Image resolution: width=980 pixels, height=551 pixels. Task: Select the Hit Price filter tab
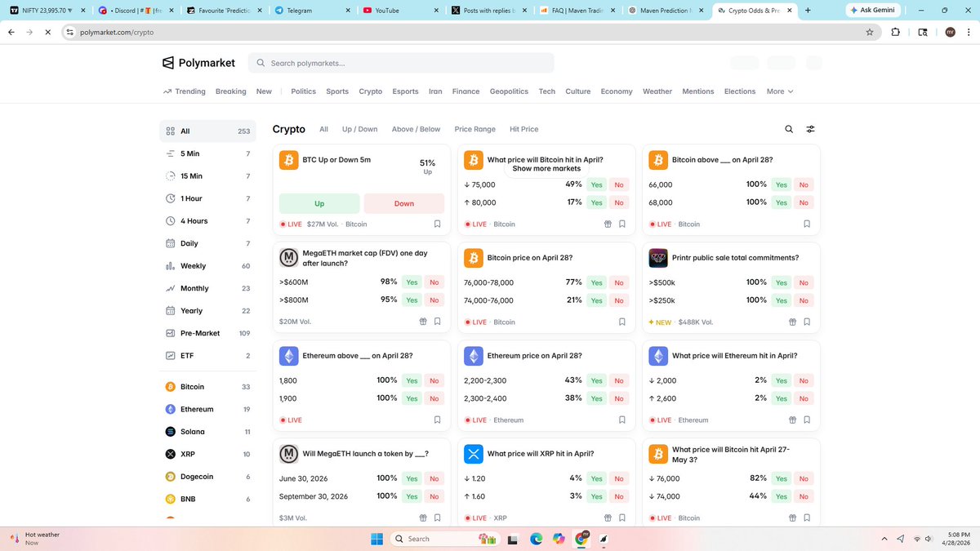(523, 129)
